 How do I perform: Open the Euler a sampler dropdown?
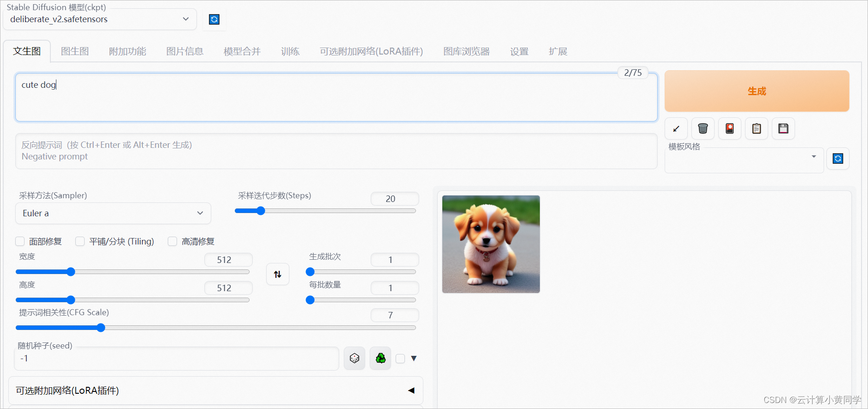[x=113, y=213]
